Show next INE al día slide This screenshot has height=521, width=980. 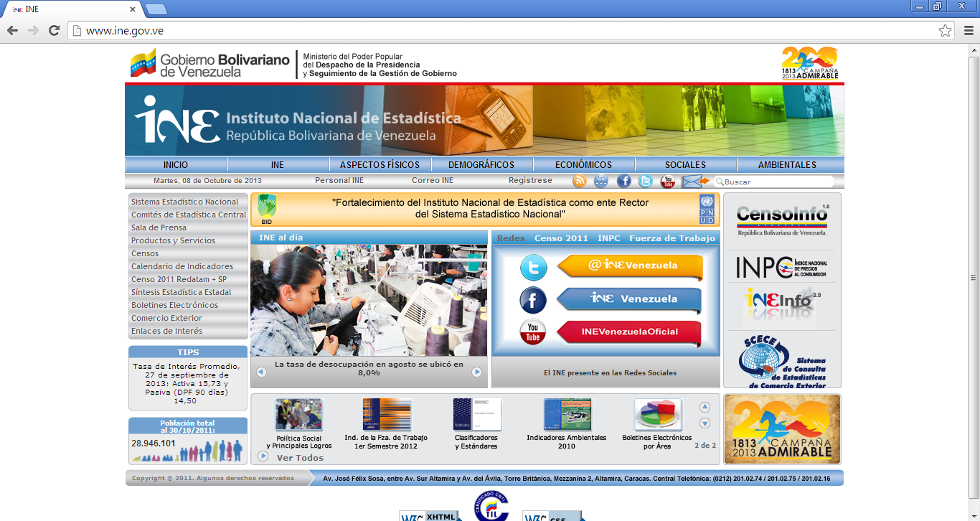[476, 372]
